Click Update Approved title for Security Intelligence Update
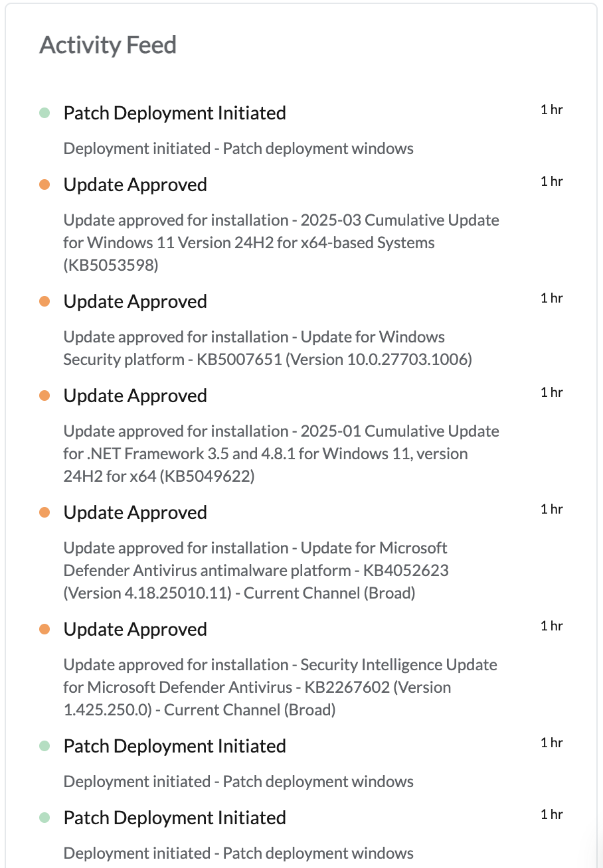Viewport: 603px width, 868px height. click(x=135, y=629)
